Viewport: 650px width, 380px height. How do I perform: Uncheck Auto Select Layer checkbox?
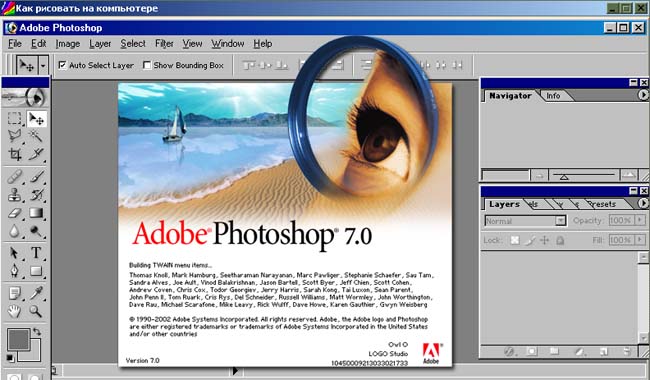click(x=63, y=65)
